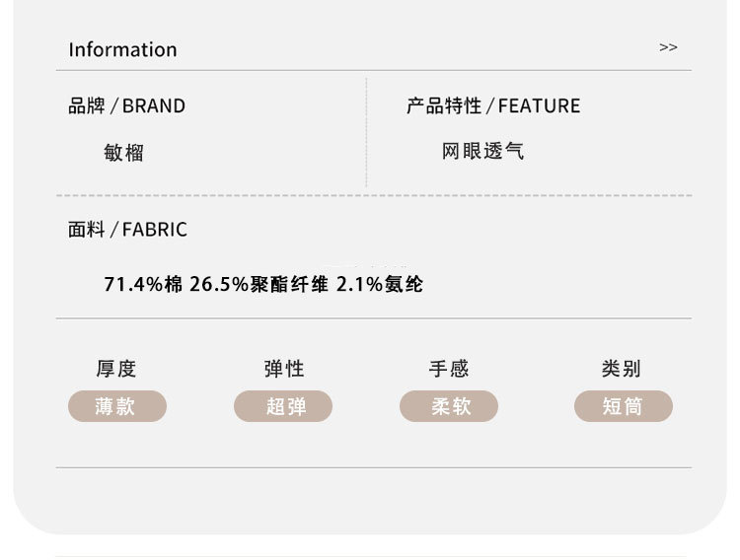Viewport: 740px width, 560px height.
Task: Click the >> arrows beside Information
Action: (x=668, y=47)
